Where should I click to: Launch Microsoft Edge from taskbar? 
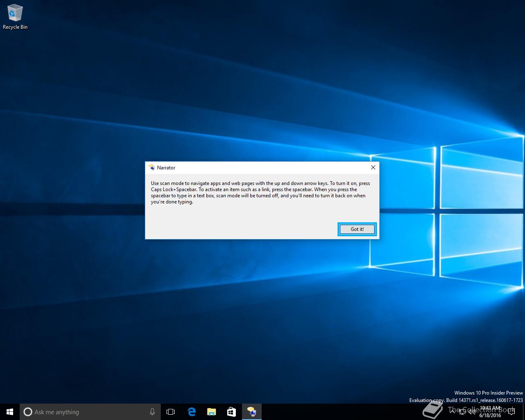click(x=191, y=412)
